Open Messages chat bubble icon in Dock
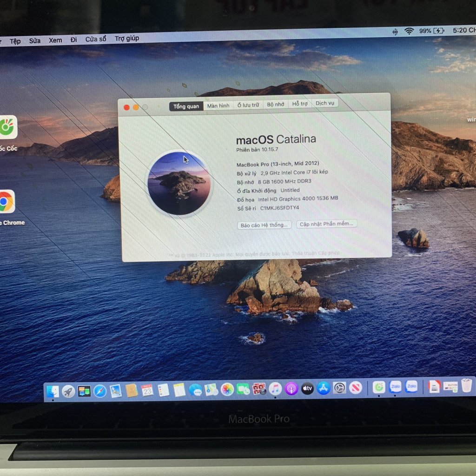The width and height of the screenshot is (476, 476). pos(196,390)
